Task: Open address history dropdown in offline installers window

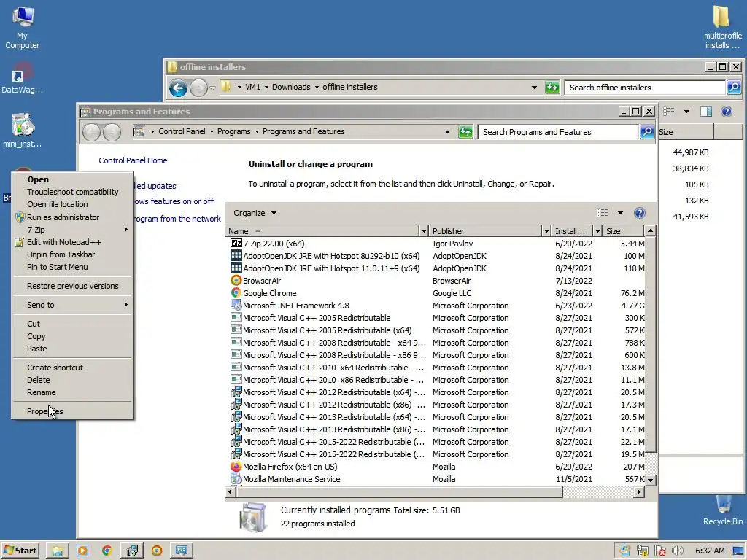Action: [534, 87]
